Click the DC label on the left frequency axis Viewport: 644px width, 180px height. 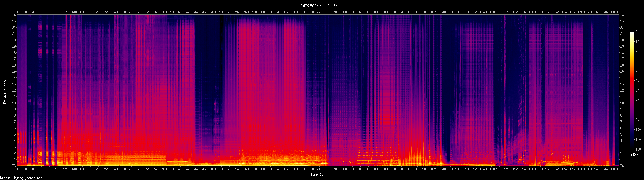click(x=14, y=166)
